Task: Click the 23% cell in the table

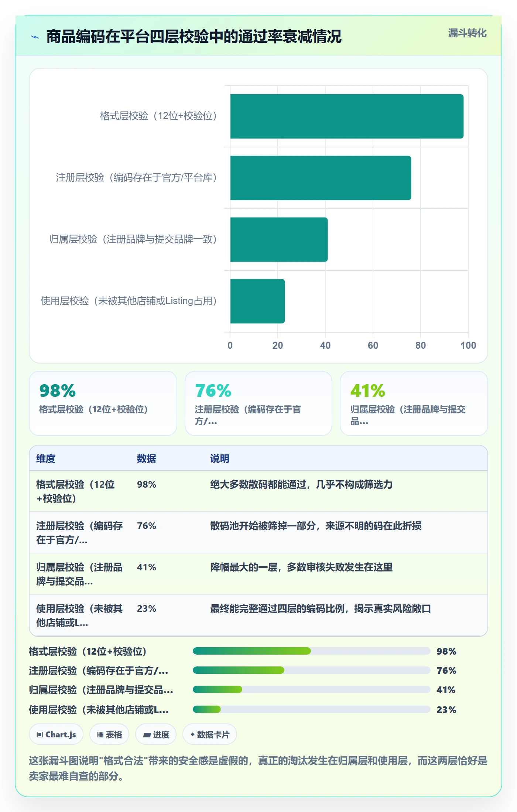Action: coord(147,608)
